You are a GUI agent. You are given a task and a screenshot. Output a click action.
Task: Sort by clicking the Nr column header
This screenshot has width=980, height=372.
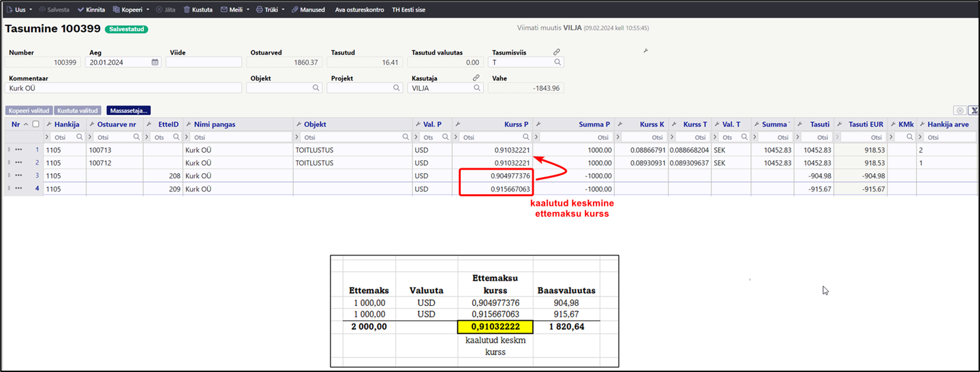click(x=16, y=125)
